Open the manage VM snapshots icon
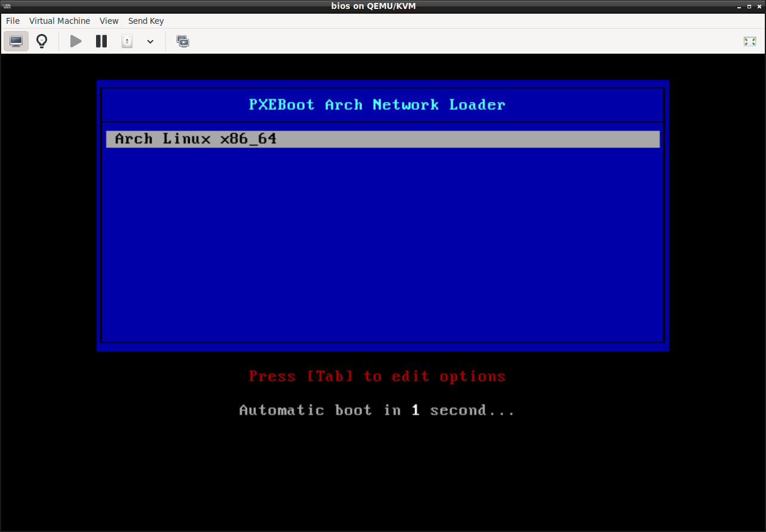766x532 pixels. pos(183,41)
